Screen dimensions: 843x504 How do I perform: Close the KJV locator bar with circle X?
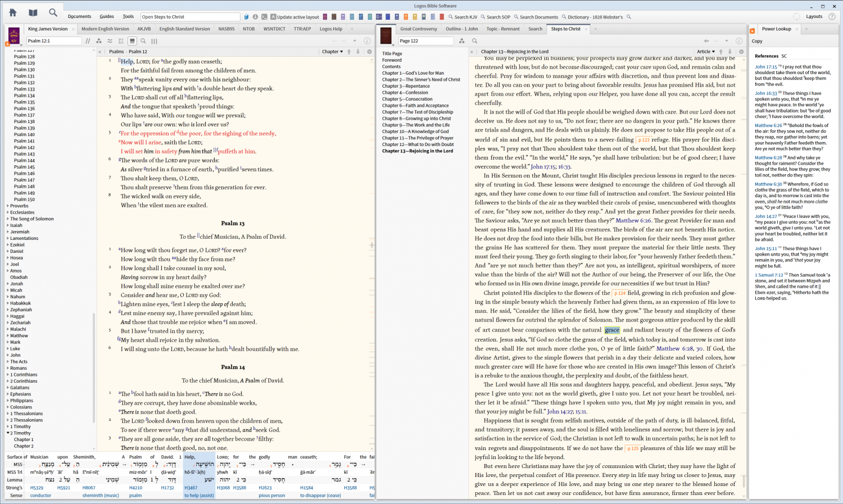tap(369, 52)
